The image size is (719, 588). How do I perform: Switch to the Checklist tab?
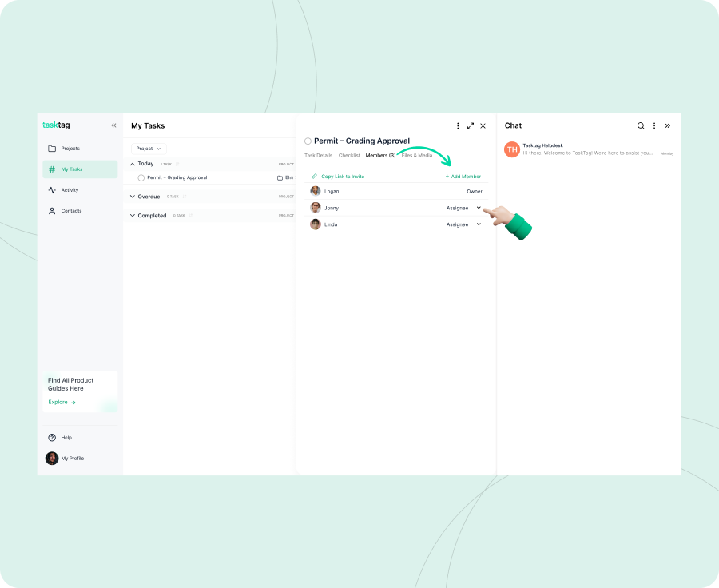click(348, 155)
